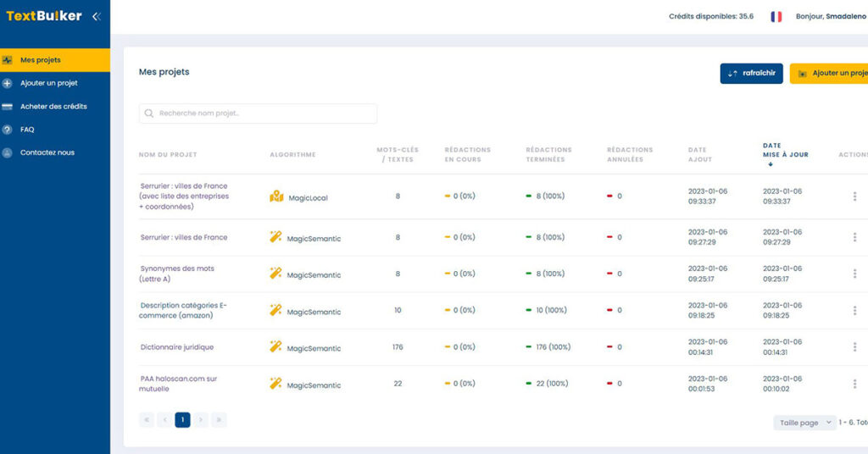Click the FAQ question mark icon
This screenshot has width=868, height=454.
click(x=8, y=130)
